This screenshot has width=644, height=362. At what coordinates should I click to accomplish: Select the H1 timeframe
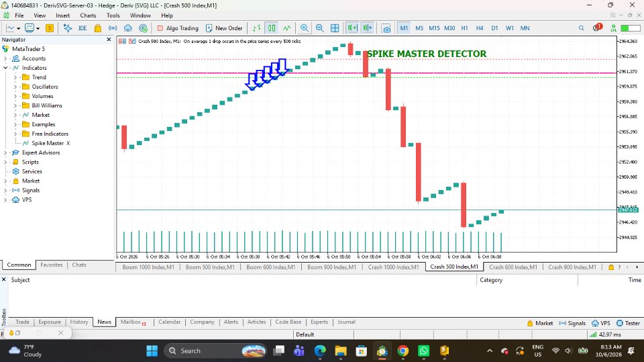tap(464, 28)
